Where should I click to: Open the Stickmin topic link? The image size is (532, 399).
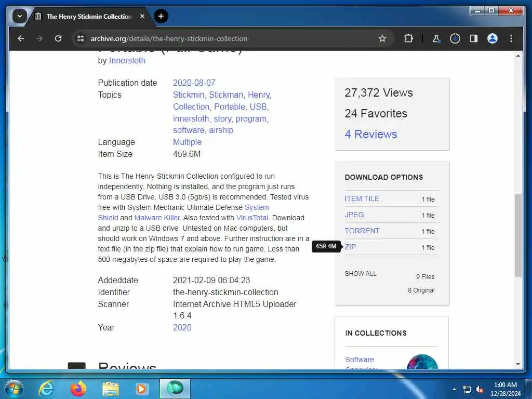188,95
